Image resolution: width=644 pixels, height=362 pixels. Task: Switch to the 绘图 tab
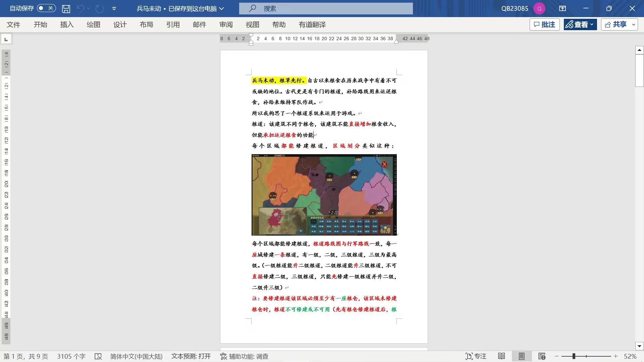(93, 25)
